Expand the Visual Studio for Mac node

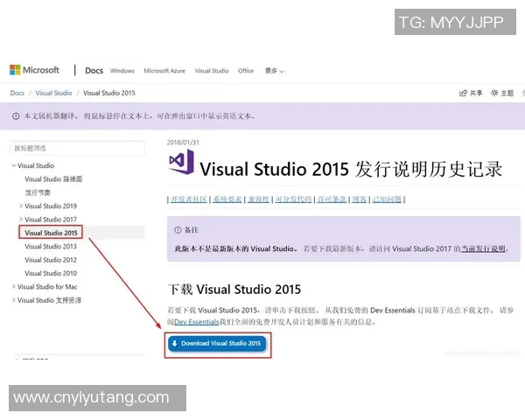point(13,286)
